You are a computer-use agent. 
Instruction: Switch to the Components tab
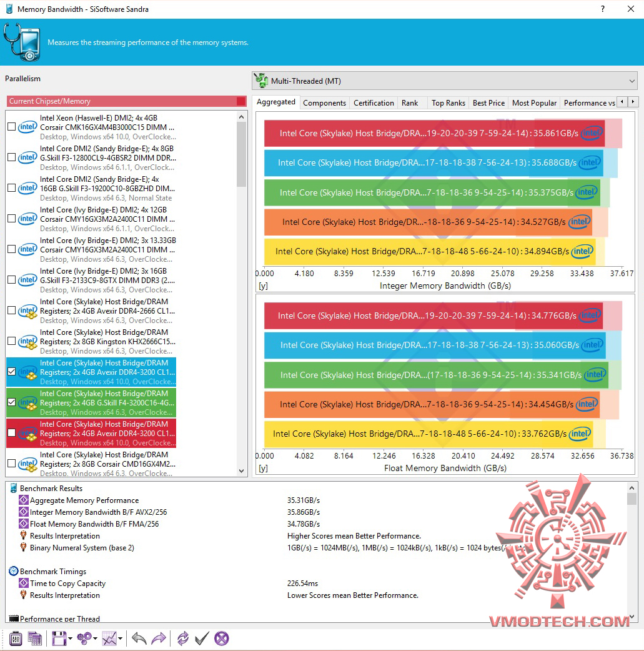(324, 103)
